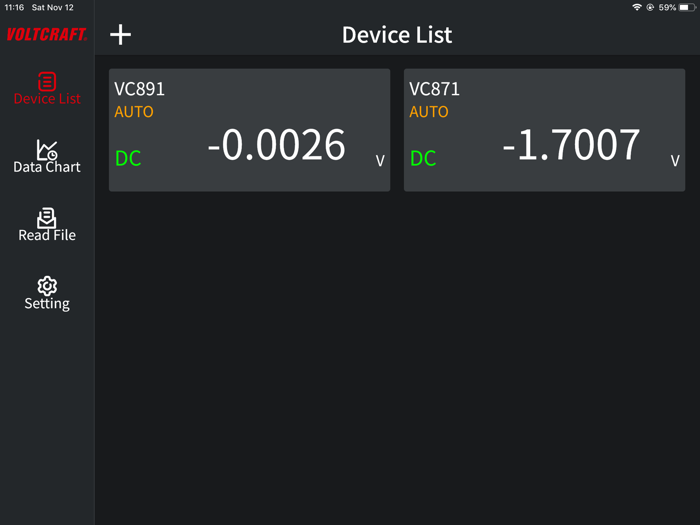Open the Setting label in sidebar
This screenshot has height=525, width=700.
47,303
